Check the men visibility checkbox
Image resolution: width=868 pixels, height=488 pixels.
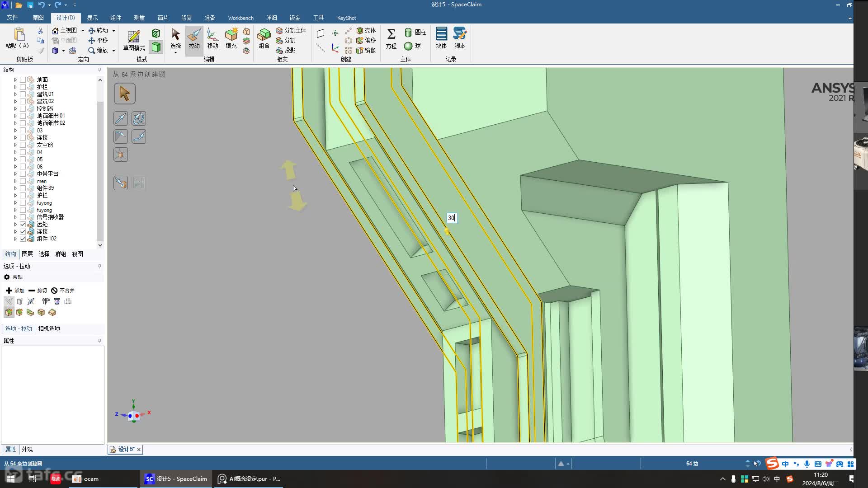point(23,181)
